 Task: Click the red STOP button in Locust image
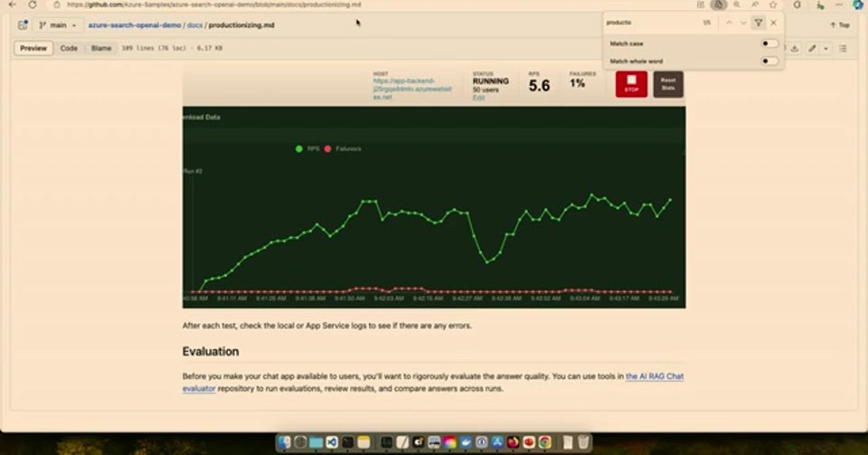point(631,84)
